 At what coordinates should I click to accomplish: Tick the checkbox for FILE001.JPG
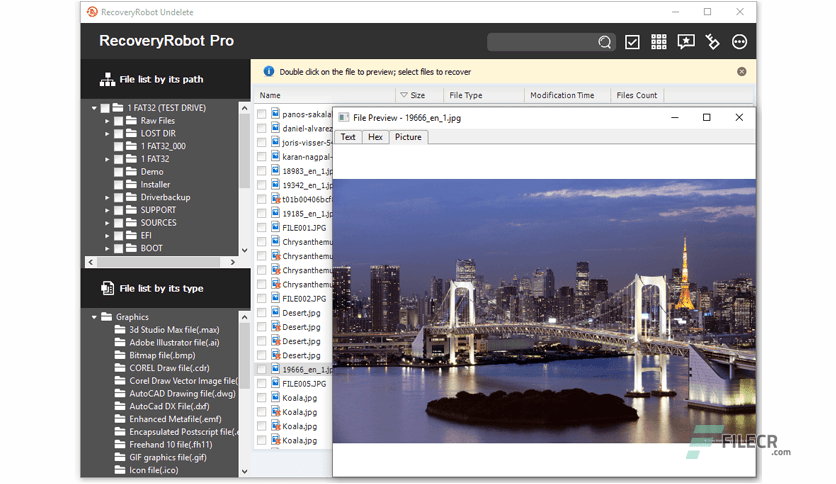[261, 228]
